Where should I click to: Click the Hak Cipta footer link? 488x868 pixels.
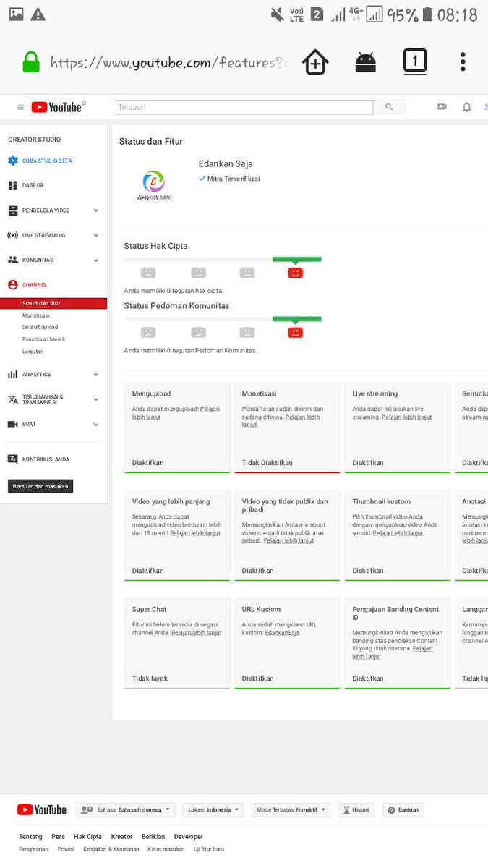click(87, 837)
